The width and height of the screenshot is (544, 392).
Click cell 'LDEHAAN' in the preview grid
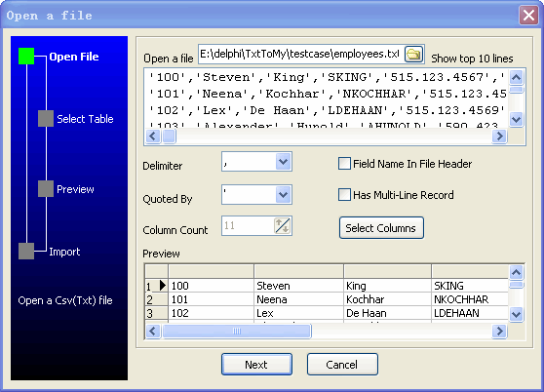(x=470, y=313)
